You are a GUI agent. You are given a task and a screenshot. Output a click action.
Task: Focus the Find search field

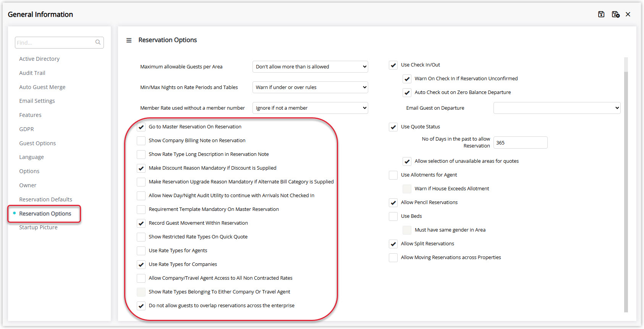[59, 42]
